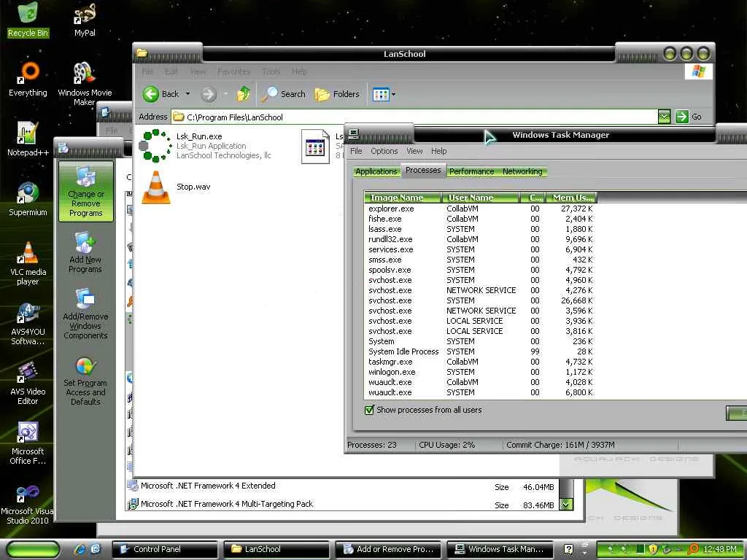Click address field showing C:\Program Files\LanSchool
This screenshot has width=747, height=560.
pos(414,117)
